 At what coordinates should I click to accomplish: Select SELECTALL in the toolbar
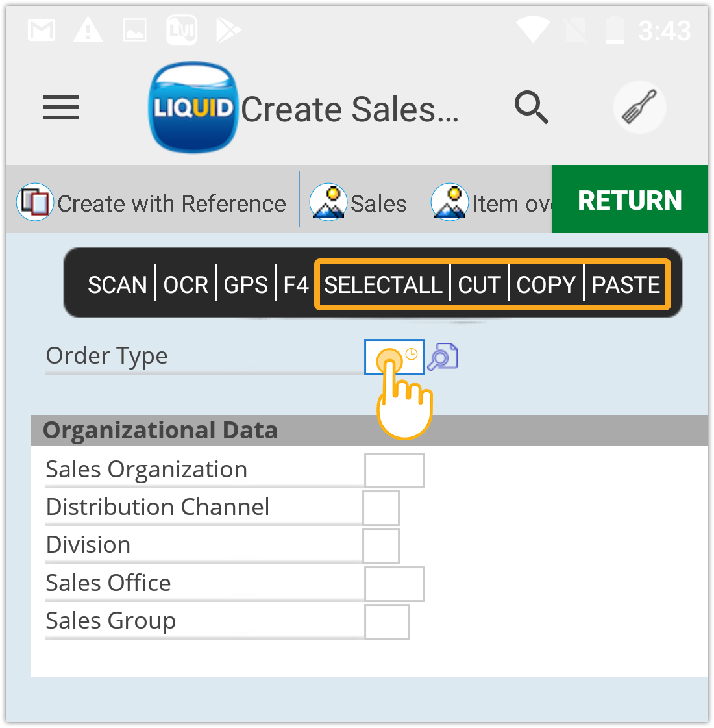click(383, 284)
